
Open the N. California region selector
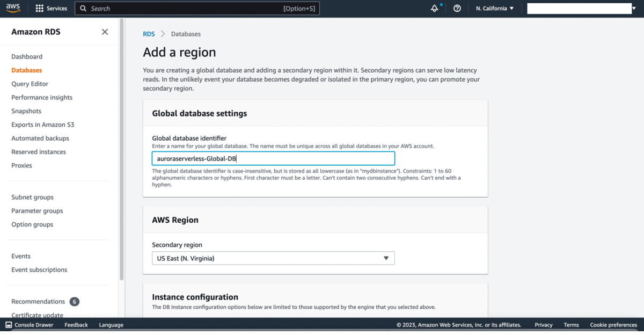coord(495,9)
